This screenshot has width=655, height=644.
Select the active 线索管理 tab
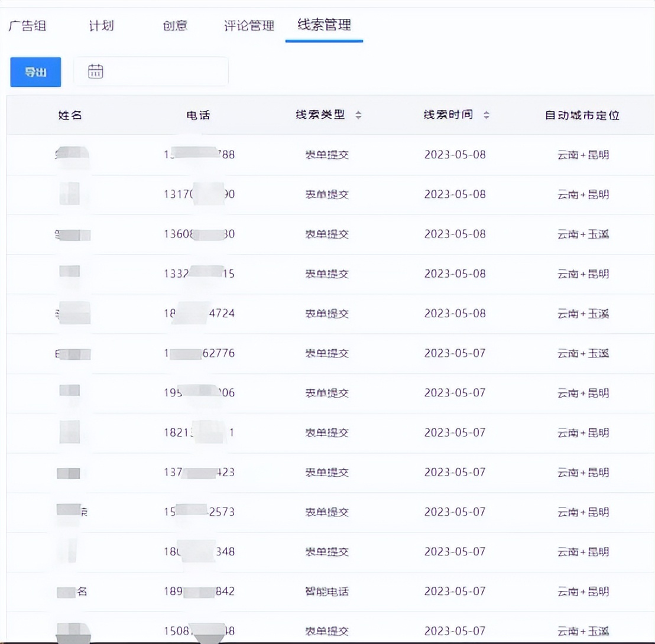(x=323, y=26)
